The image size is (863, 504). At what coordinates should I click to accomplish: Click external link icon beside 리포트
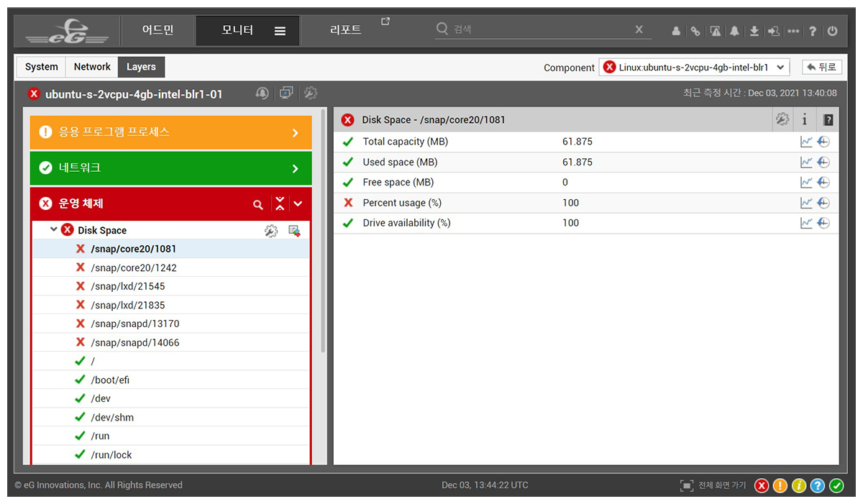pyautogui.click(x=385, y=22)
